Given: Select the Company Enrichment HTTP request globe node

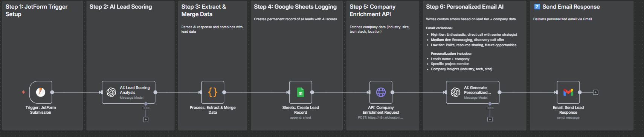Looking at the screenshot, I should tap(381, 92).
